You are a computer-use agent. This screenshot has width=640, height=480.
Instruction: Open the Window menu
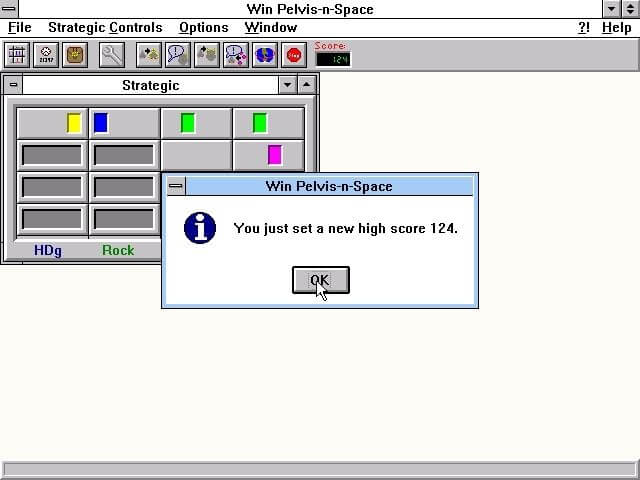point(271,27)
